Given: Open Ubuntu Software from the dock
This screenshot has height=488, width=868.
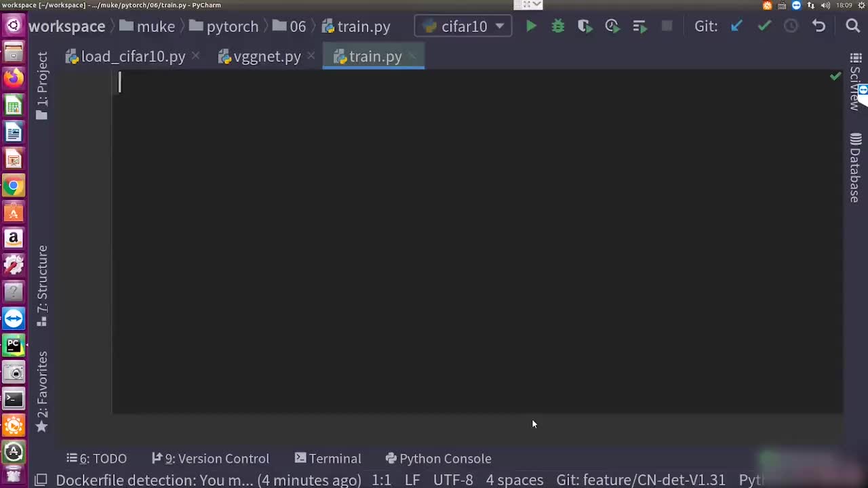Looking at the screenshot, I should pyautogui.click(x=14, y=212).
